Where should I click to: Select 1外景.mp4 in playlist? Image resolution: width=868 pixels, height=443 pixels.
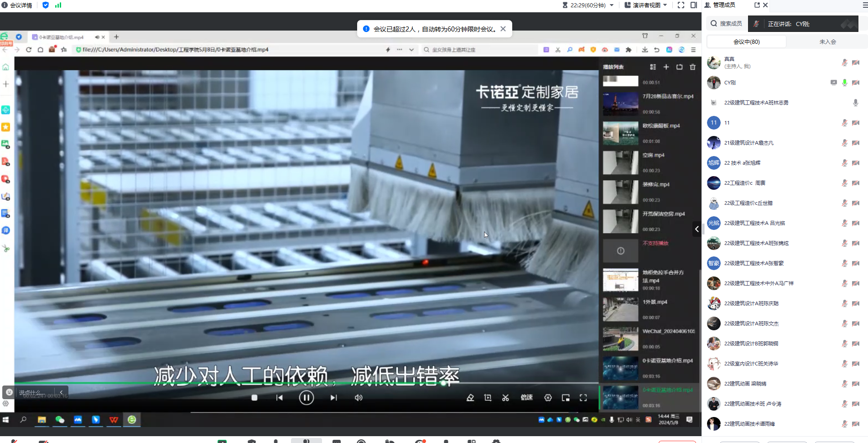[x=649, y=309]
